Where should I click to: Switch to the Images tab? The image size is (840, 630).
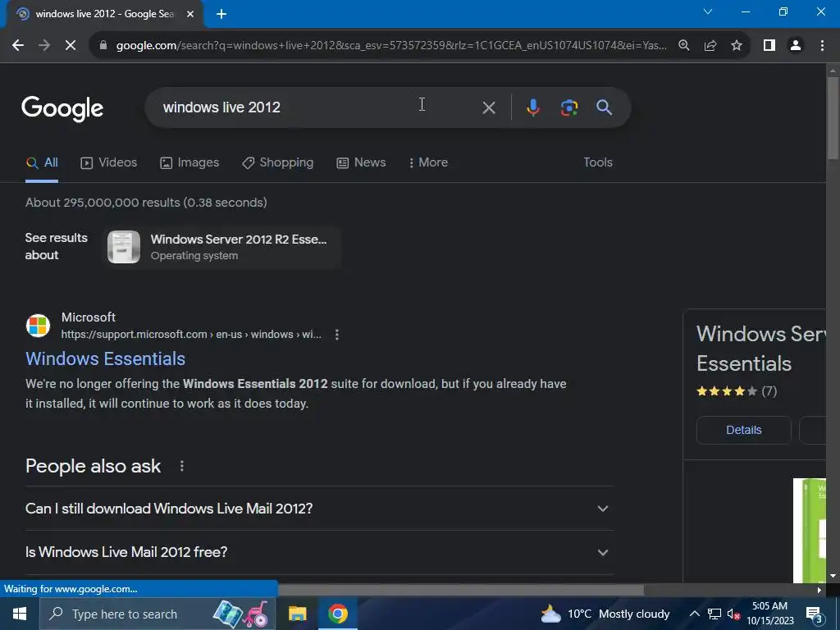[x=189, y=162]
